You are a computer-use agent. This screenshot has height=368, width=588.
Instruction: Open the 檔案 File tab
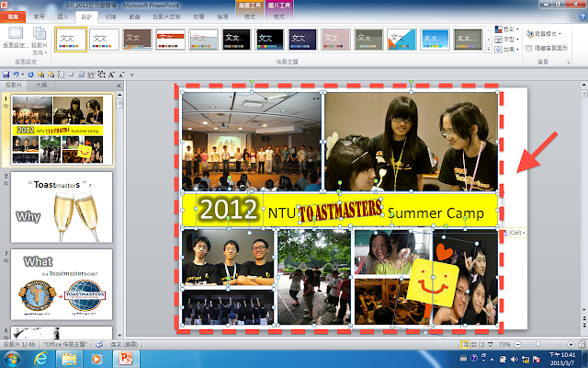[13, 17]
